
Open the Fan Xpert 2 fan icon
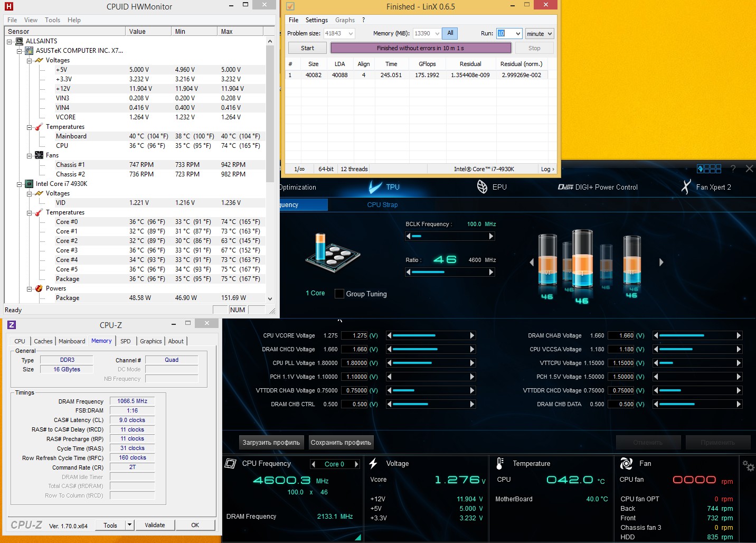point(686,187)
